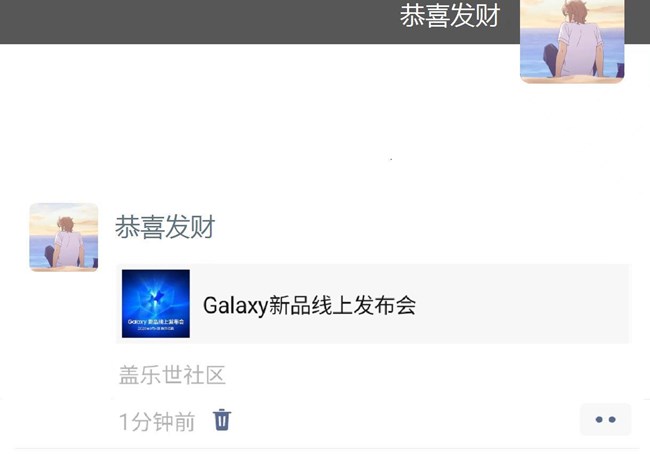
Task: Tap the date line at the thumbnail bottom
Action: 156,329
